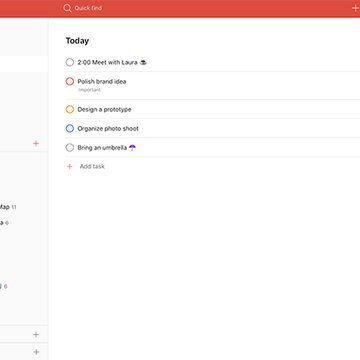Click the Quick find search icon

click(x=67, y=8)
